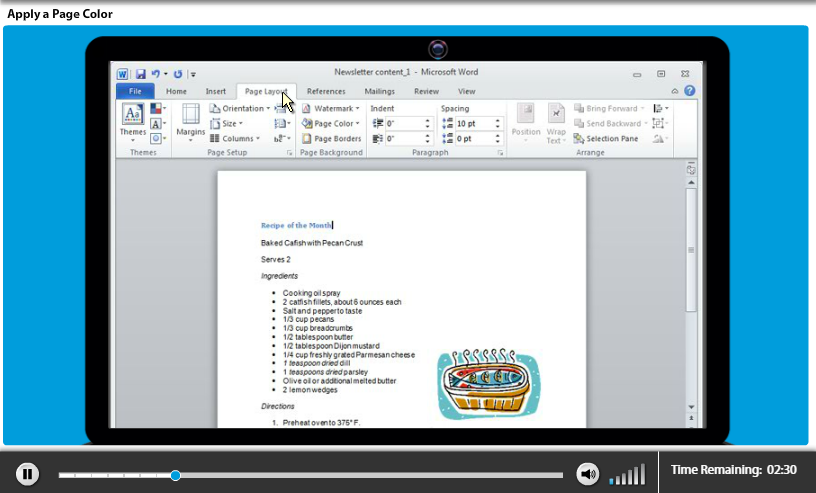Open the References tab
Image resolution: width=816 pixels, height=493 pixels.
click(x=326, y=91)
